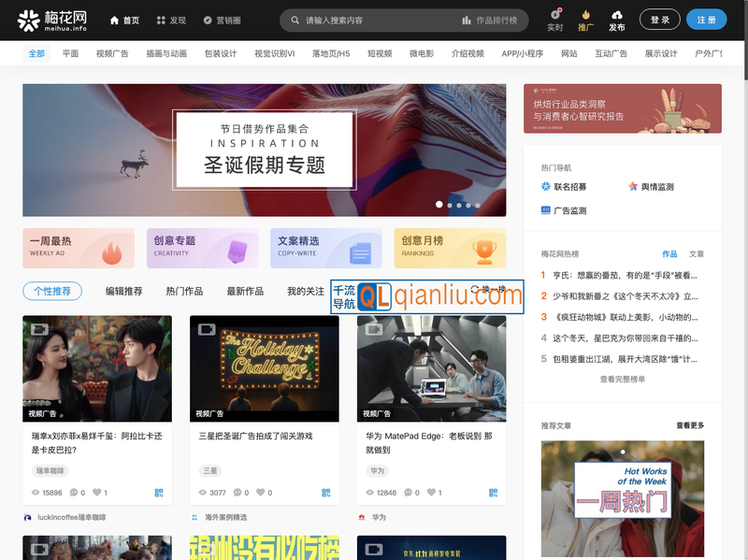Select the first carousel dot indicator
Screen dimensions: 748x560
click(x=439, y=205)
